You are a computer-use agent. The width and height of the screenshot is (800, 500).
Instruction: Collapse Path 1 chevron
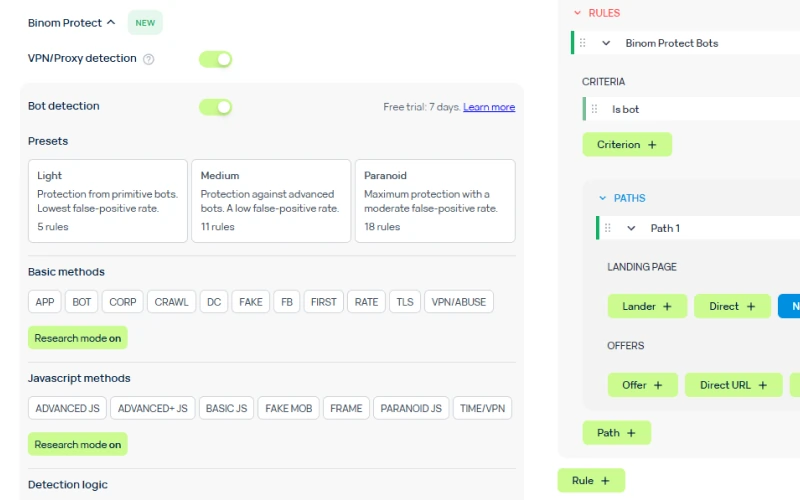pyautogui.click(x=631, y=228)
